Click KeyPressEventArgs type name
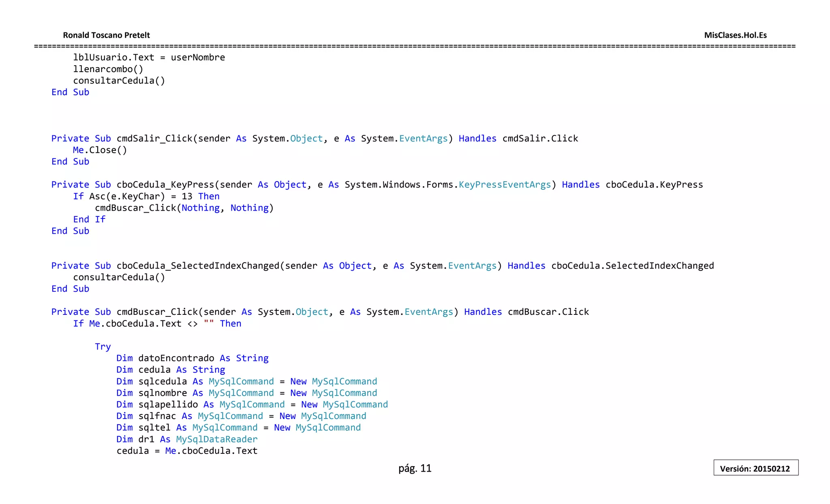 pos(505,185)
